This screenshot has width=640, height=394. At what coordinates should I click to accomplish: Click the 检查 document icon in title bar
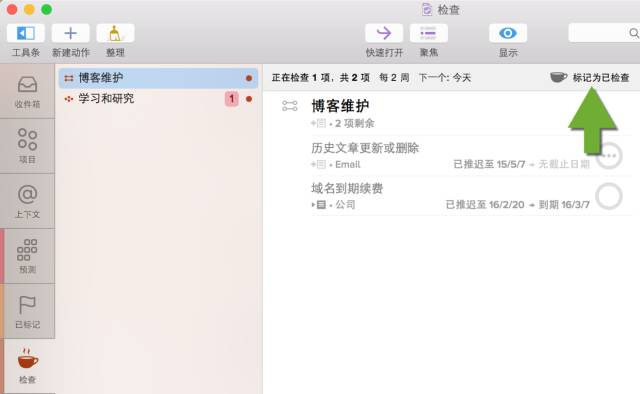pyautogui.click(x=427, y=9)
